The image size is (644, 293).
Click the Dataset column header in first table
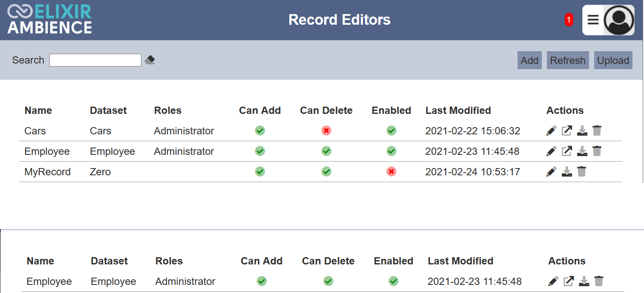(x=108, y=110)
